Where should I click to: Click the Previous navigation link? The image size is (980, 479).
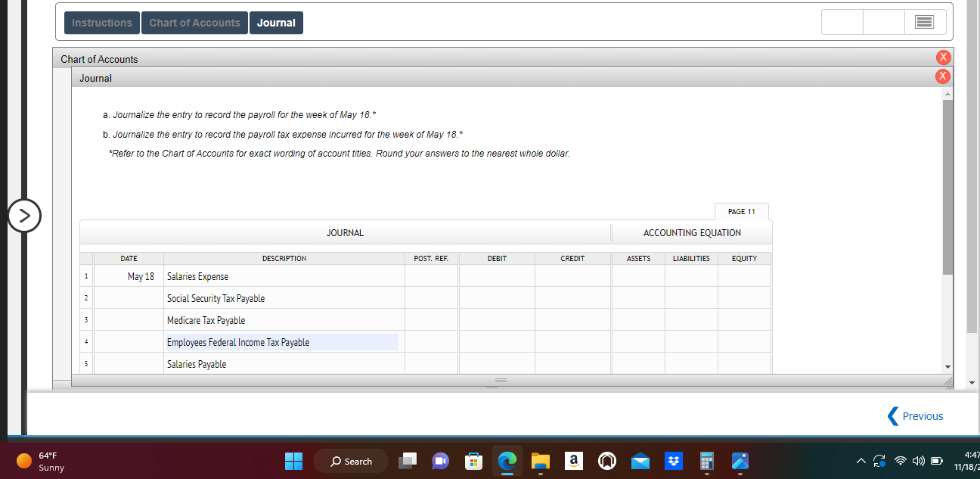[x=916, y=415]
